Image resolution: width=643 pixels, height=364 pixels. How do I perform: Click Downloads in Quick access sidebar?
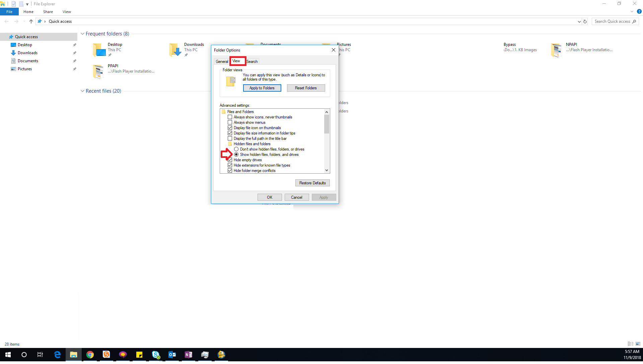click(27, 53)
